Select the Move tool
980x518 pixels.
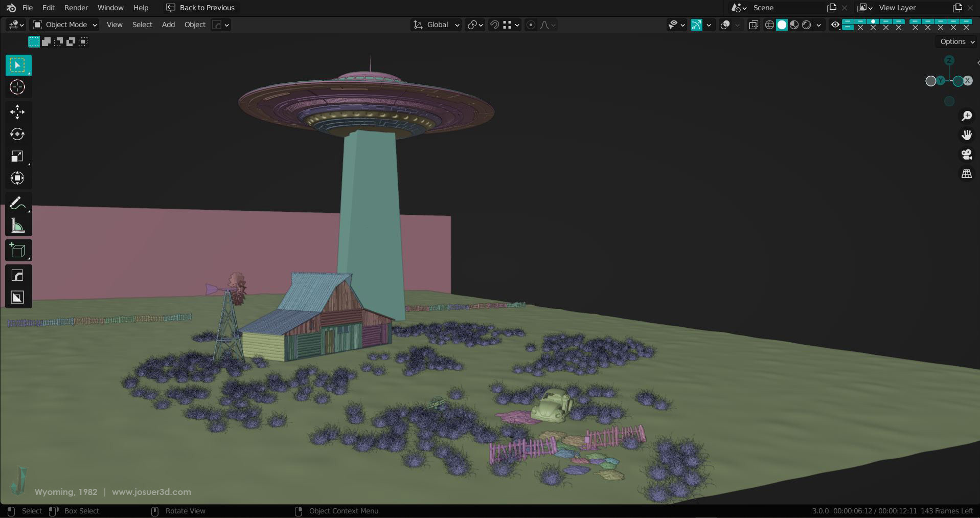coord(18,112)
